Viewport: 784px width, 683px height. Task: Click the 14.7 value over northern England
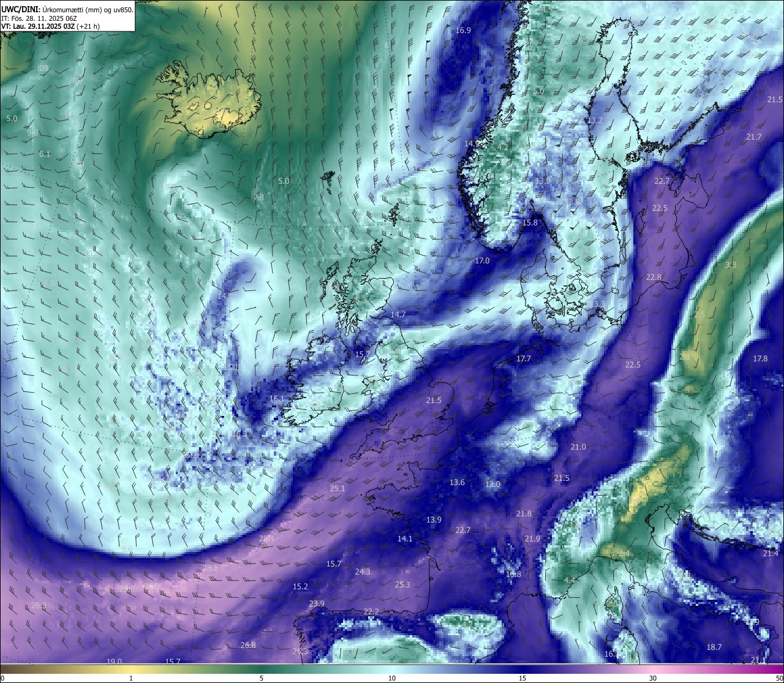tap(398, 314)
